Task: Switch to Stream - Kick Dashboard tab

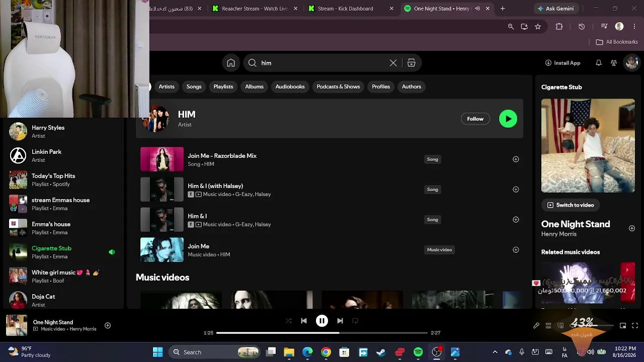Action: click(x=350, y=9)
